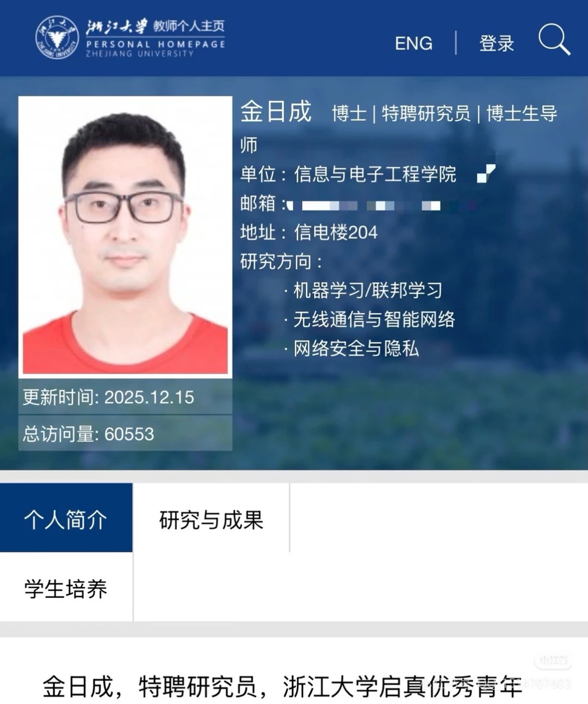Click the PERSONAL HOMEPAGE banner text

tap(156, 44)
